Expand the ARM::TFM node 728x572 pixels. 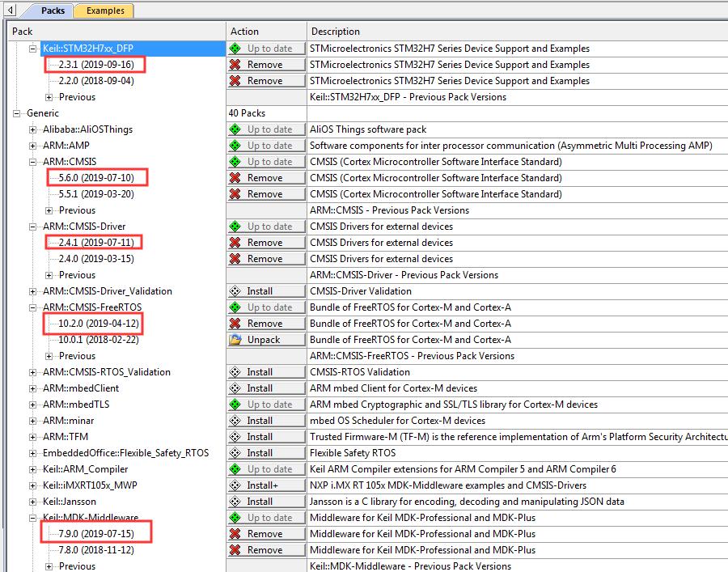[x=32, y=437]
